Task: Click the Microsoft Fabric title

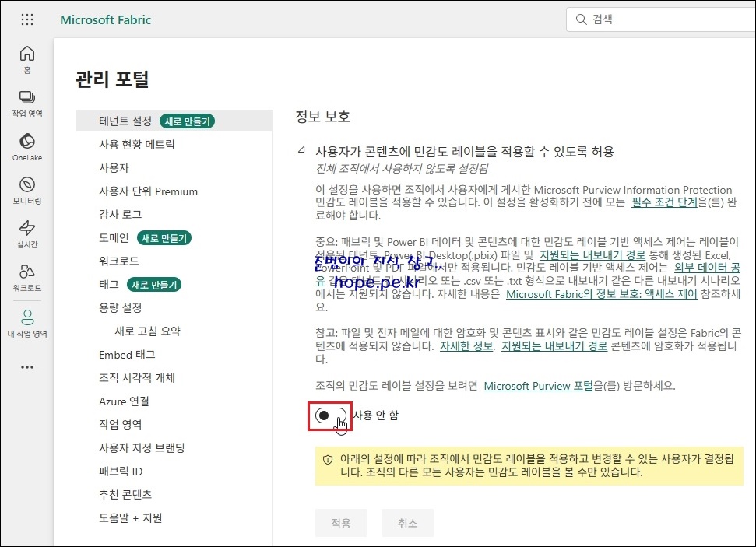Action: coord(106,19)
